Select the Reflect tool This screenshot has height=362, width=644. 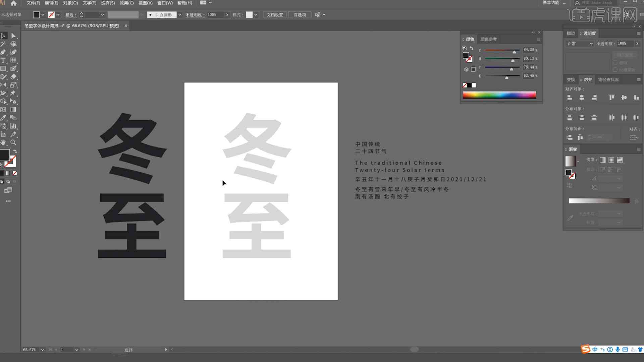[3, 85]
